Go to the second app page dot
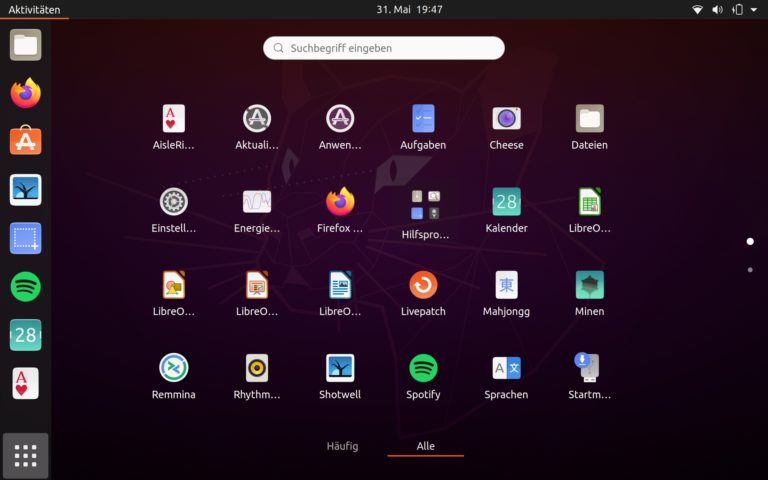Viewport: 768px width, 480px height. (x=750, y=270)
